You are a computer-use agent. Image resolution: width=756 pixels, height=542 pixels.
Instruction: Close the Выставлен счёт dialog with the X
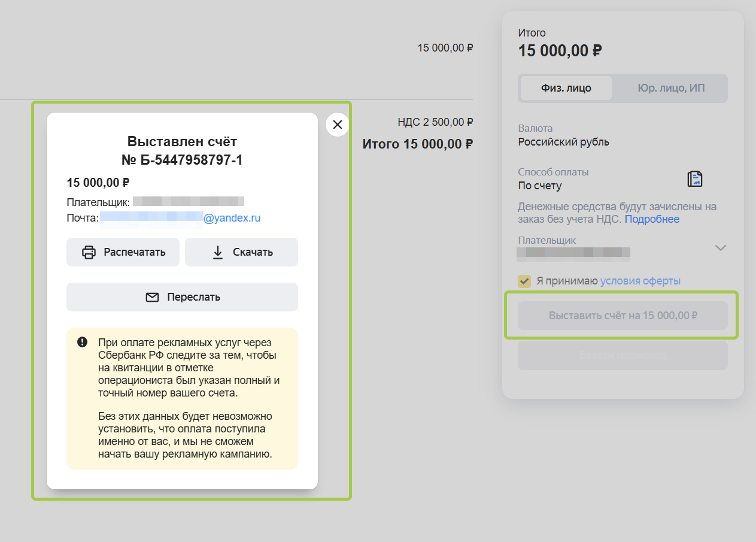[x=338, y=125]
